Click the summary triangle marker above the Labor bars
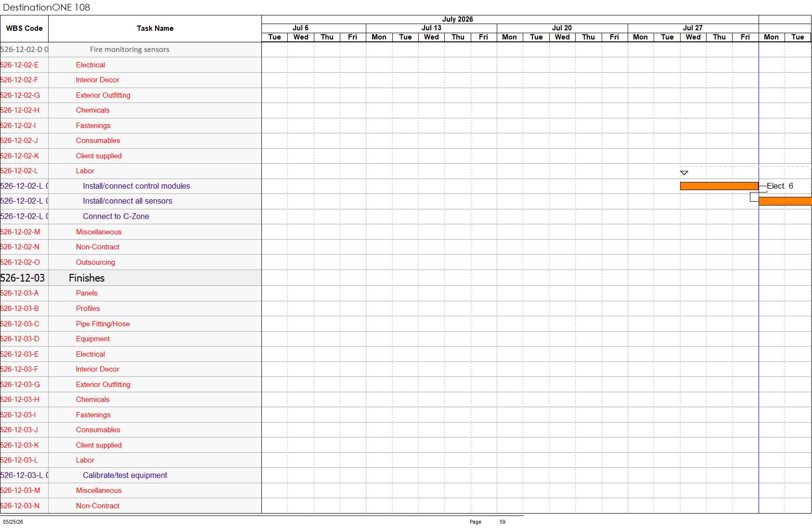This screenshot has height=528, width=812. (684, 172)
